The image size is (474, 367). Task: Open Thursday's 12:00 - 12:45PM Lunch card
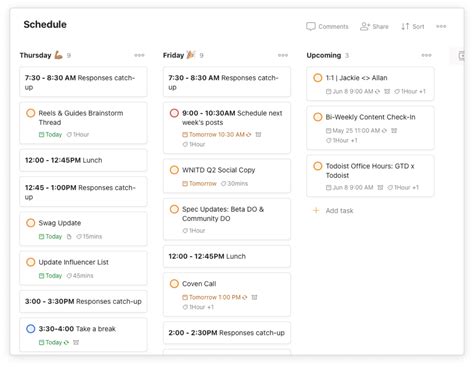[83, 160]
